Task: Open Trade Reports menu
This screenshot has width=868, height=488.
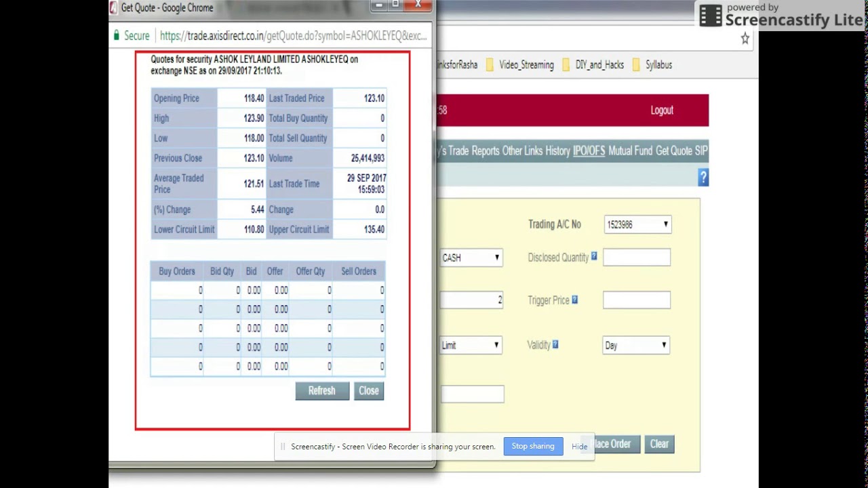Action: [x=473, y=151]
